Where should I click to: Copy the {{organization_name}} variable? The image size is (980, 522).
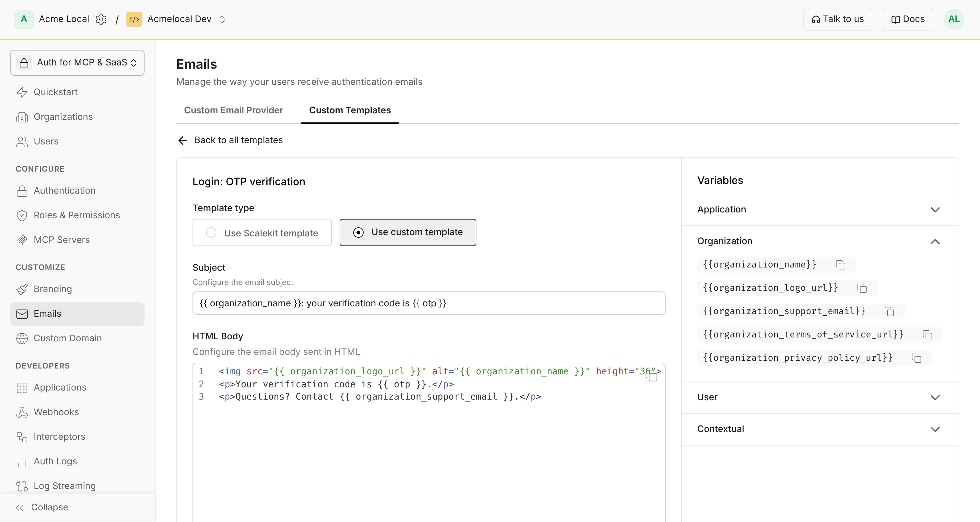(841, 265)
